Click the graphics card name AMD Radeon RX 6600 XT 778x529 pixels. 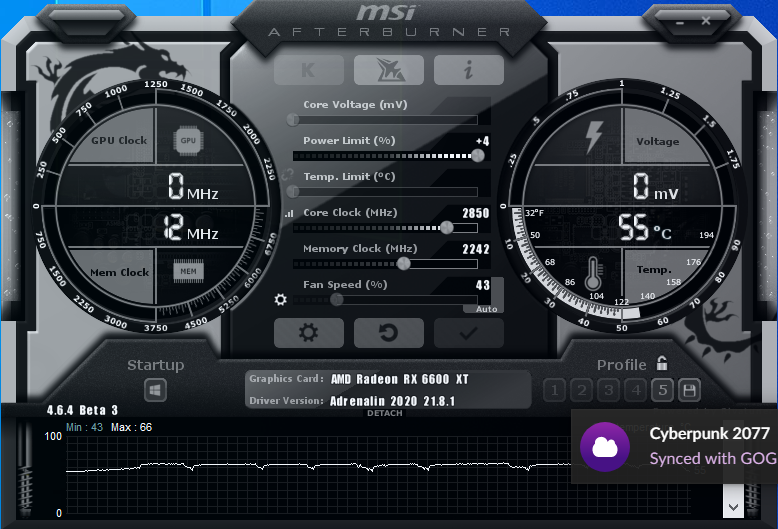pyautogui.click(x=399, y=380)
